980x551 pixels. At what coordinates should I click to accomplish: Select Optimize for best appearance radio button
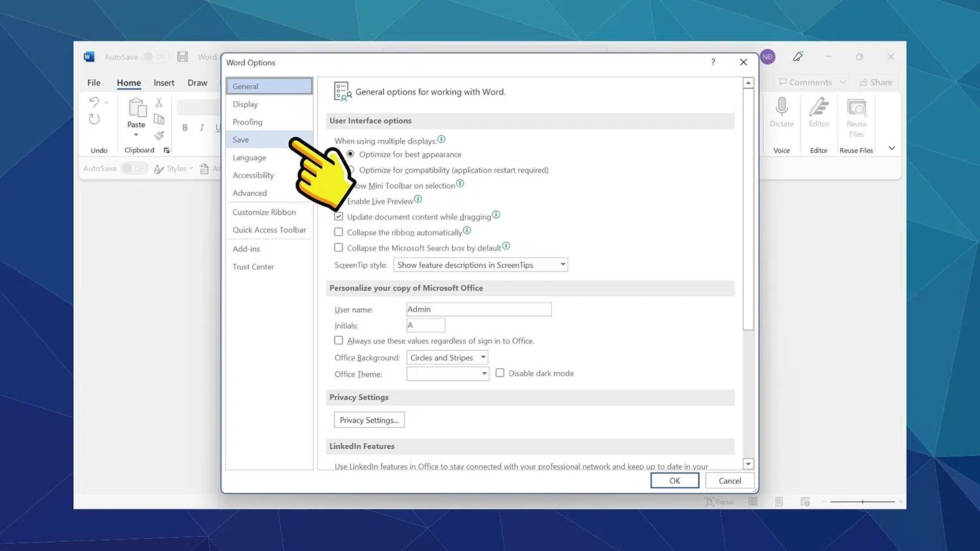pyautogui.click(x=351, y=154)
